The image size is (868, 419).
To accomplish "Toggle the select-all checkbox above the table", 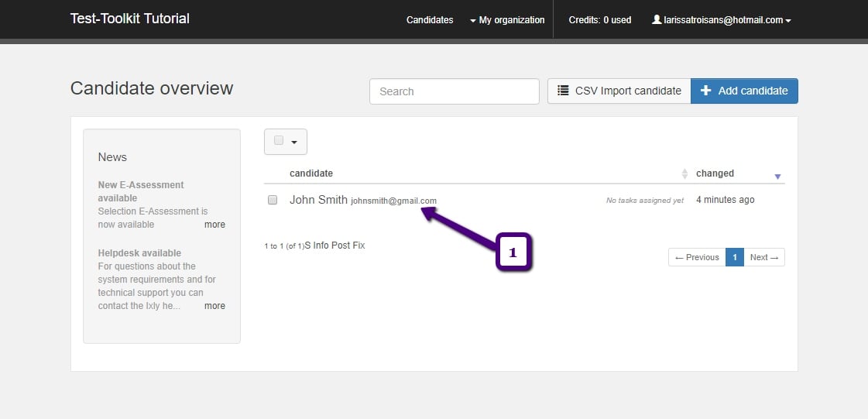I will point(279,141).
